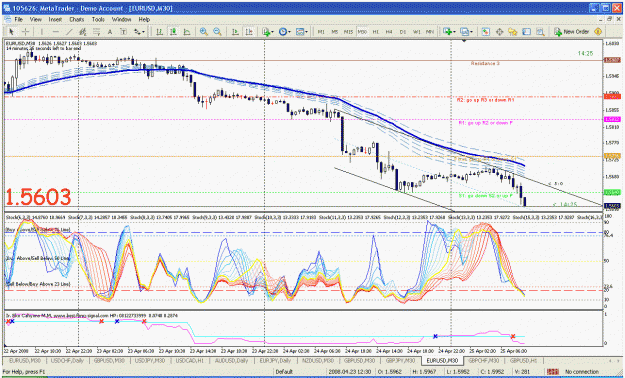Click the zoom out magnifier icon
625x378 pixels.
[x=217, y=32]
